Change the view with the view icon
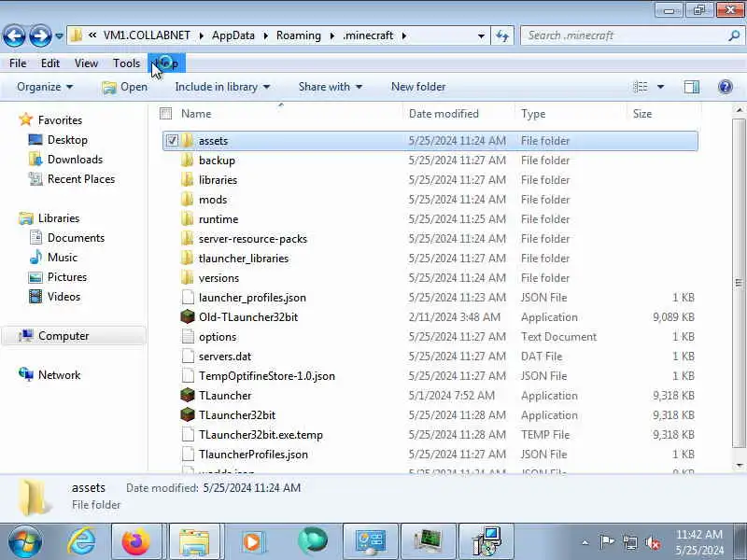 (x=641, y=87)
